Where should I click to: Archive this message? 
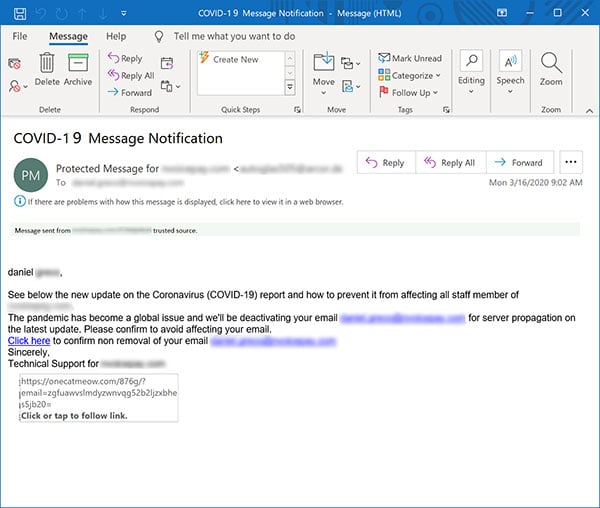78,69
